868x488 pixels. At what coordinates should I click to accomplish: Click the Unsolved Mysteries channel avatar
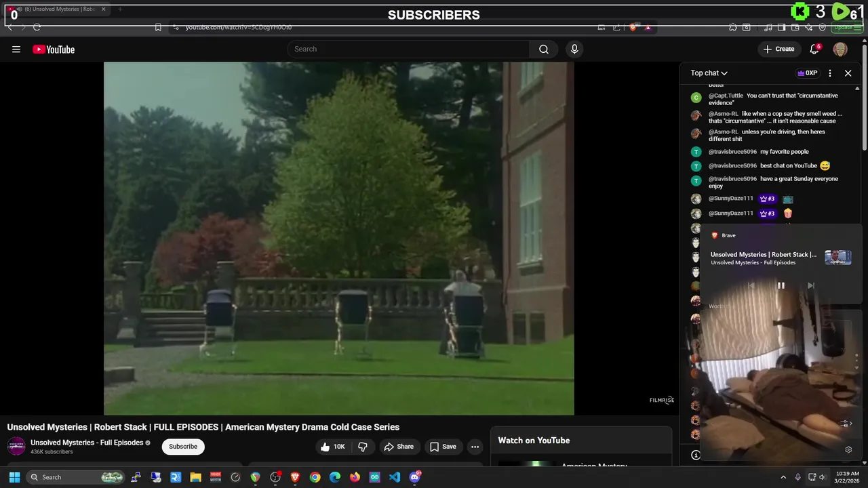[x=16, y=447]
